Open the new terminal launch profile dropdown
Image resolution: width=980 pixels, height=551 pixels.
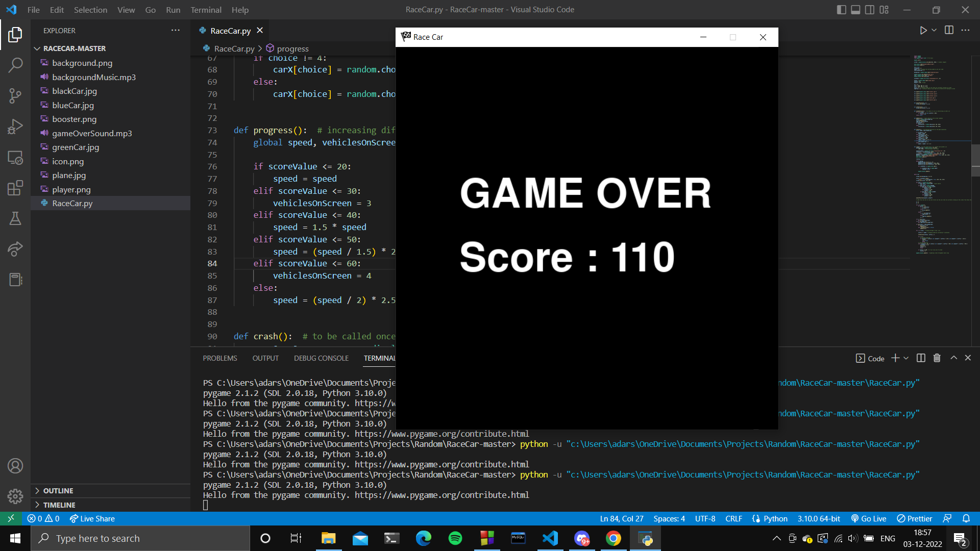(906, 358)
